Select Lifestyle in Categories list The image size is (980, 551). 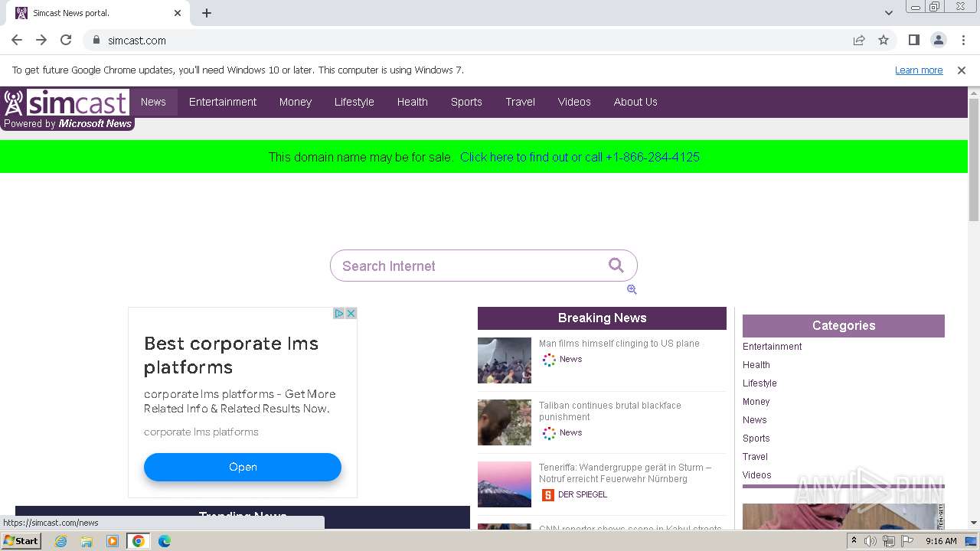pyautogui.click(x=759, y=383)
